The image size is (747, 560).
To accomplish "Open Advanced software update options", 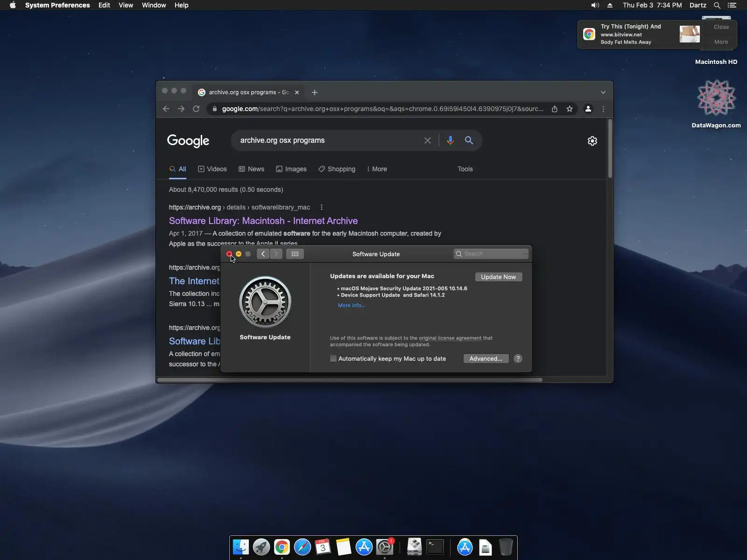I will click(486, 358).
